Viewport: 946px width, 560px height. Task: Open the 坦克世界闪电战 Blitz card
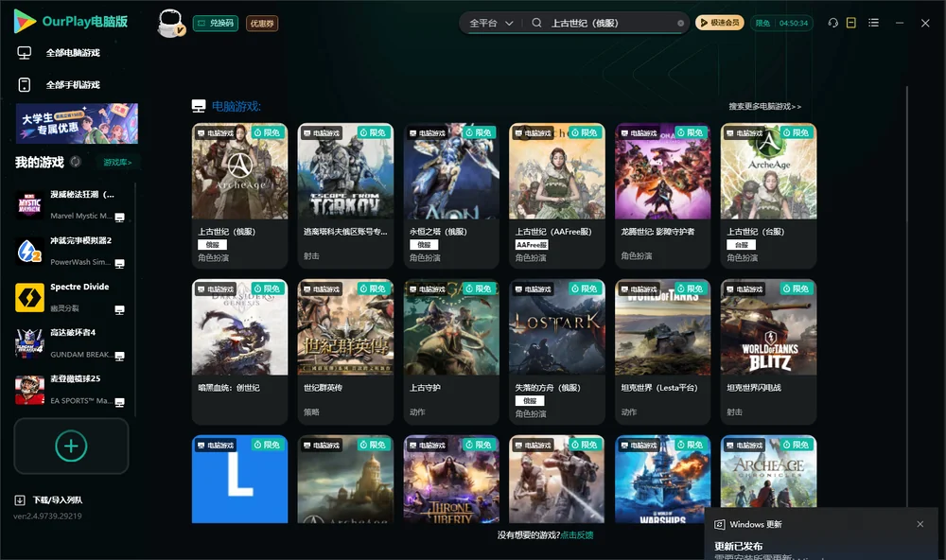coord(768,352)
